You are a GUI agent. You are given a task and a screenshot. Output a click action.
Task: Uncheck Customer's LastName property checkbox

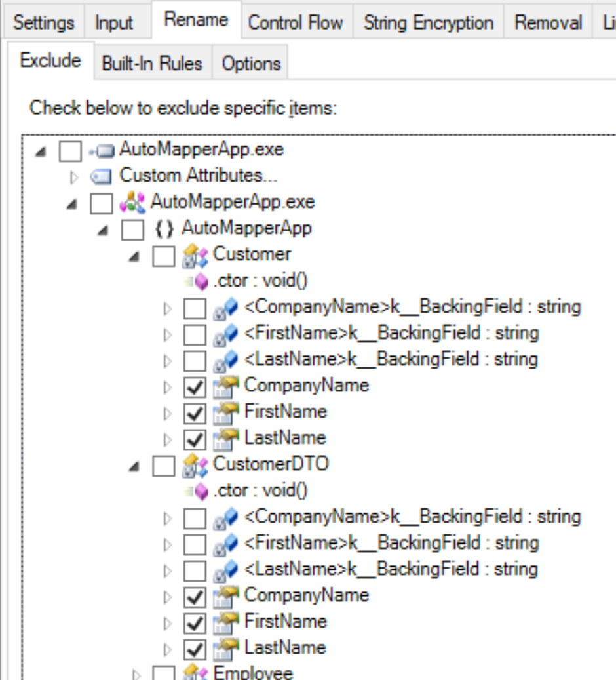click(x=195, y=439)
